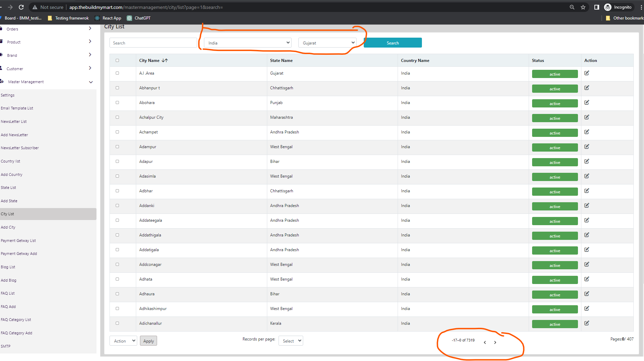This screenshot has height=361, width=644.
Task: Edit the Achalpur City row
Action: 587,117
